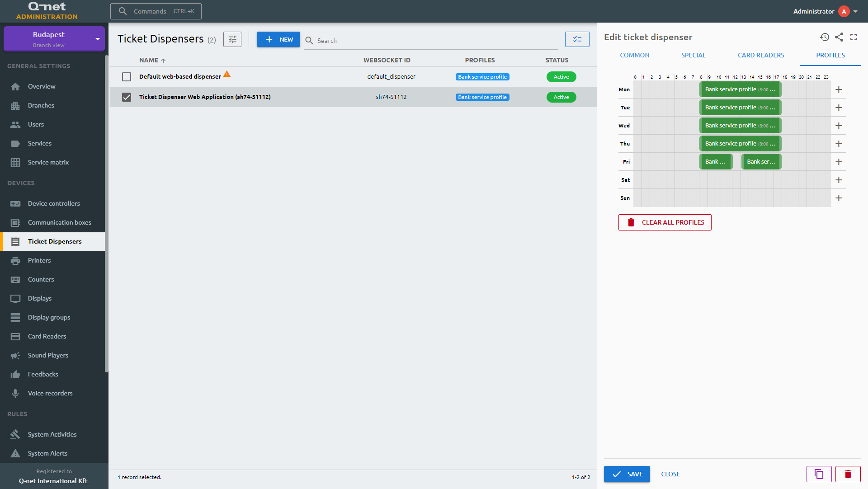Image resolution: width=868 pixels, height=489 pixels.
Task: Open System Alerts in the sidebar
Action: [x=52, y=453]
